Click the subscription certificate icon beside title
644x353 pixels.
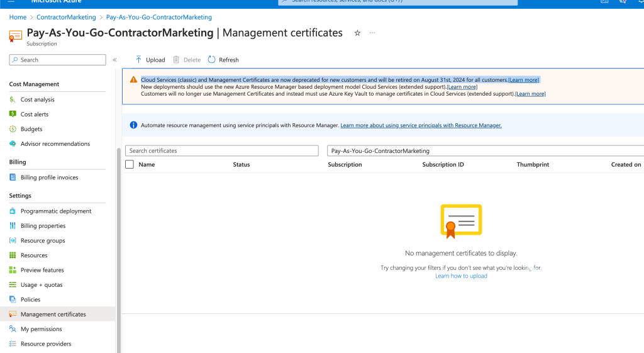[x=15, y=36]
